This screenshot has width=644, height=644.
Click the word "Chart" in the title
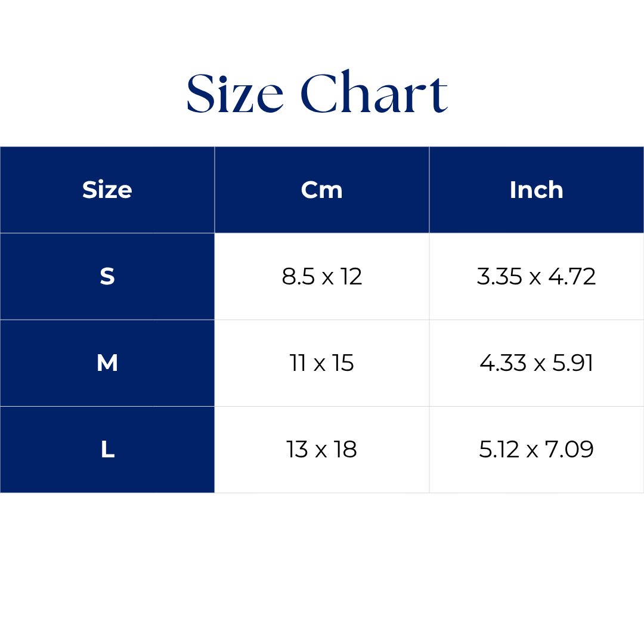point(373,93)
